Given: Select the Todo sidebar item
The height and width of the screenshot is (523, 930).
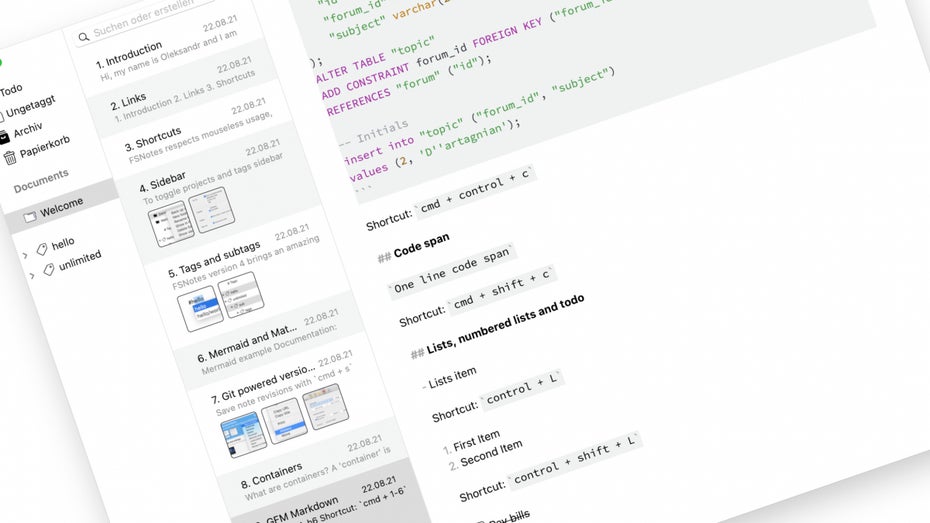Looking at the screenshot, I should tap(10, 90).
